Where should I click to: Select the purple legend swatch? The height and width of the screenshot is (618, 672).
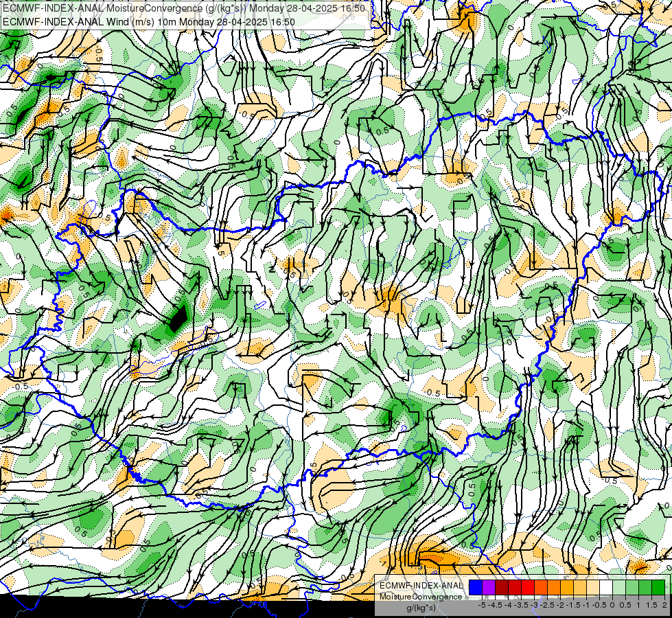(x=489, y=588)
